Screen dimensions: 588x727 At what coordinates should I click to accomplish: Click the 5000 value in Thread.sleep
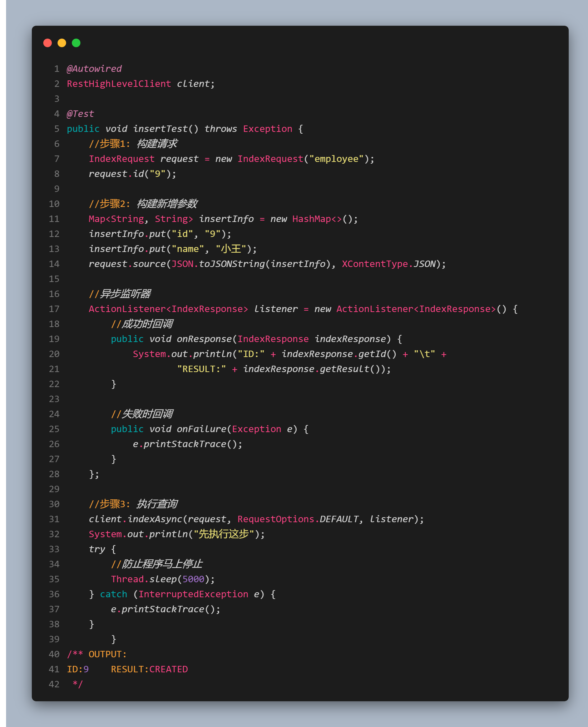[x=193, y=579]
